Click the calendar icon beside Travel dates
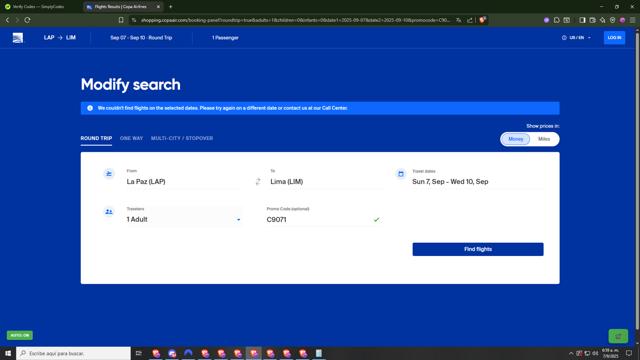640x360 pixels. (x=401, y=174)
